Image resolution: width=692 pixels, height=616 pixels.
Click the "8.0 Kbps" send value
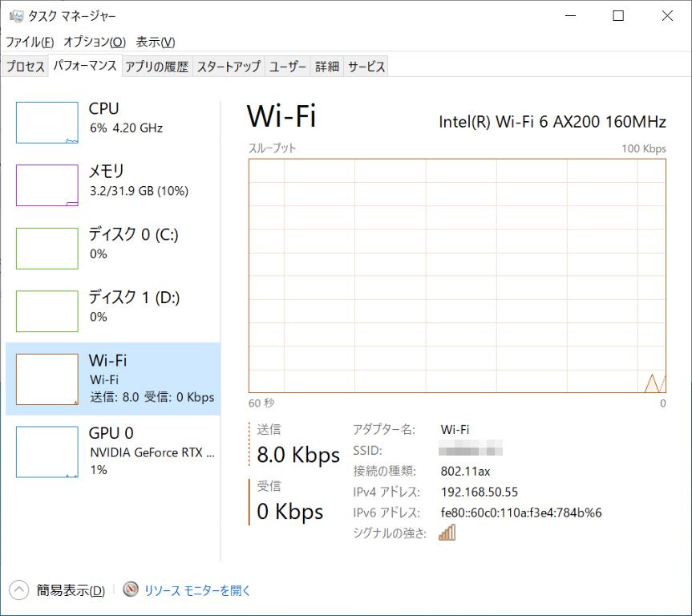[x=298, y=455]
